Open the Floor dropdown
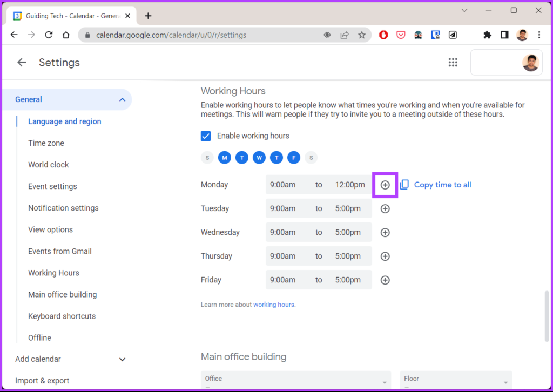This screenshot has height=392, width=553. point(456,380)
